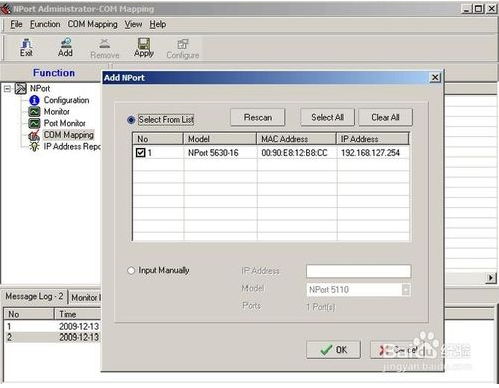
Task: Click the Remove toolbar icon
Action: (x=105, y=48)
